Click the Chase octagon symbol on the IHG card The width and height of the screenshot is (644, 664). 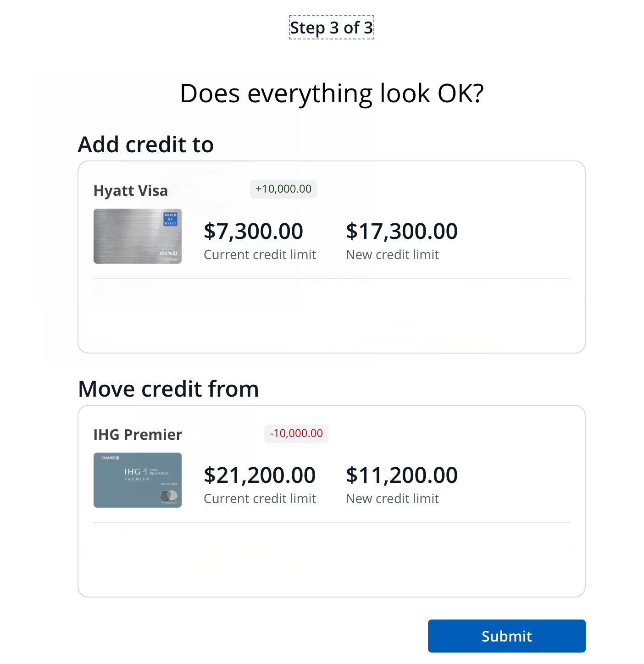(117, 458)
